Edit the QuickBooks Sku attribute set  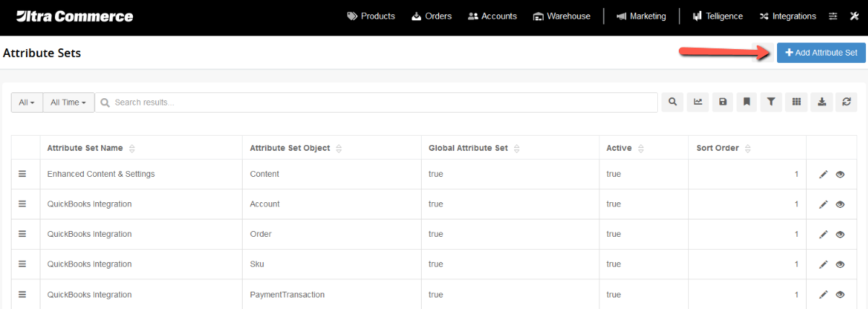tap(823, 265)
